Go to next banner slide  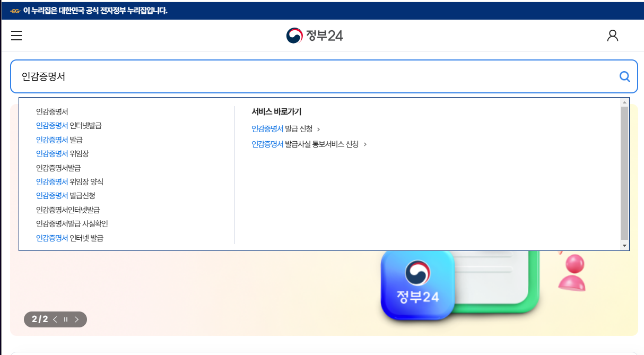[x=76, y=319]
